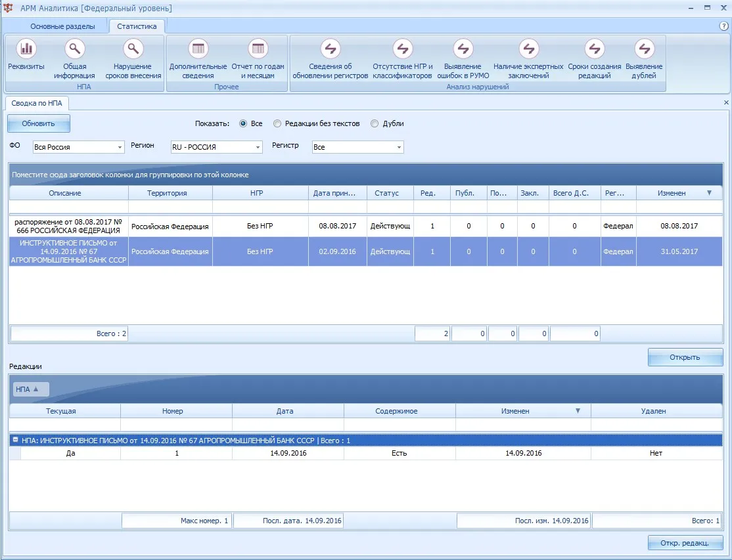Click the НГР column header
The height and width of the screenshot is (560, 732).
260,193
